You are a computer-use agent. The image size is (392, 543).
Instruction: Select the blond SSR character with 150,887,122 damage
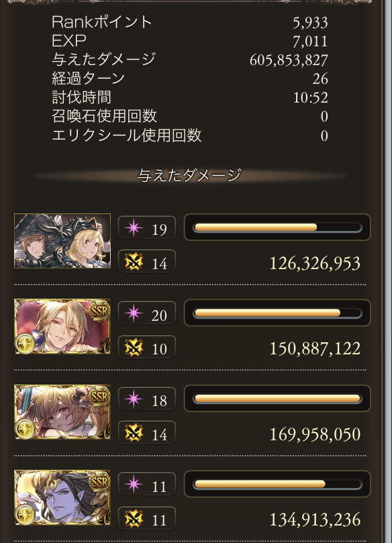[62, 326]
